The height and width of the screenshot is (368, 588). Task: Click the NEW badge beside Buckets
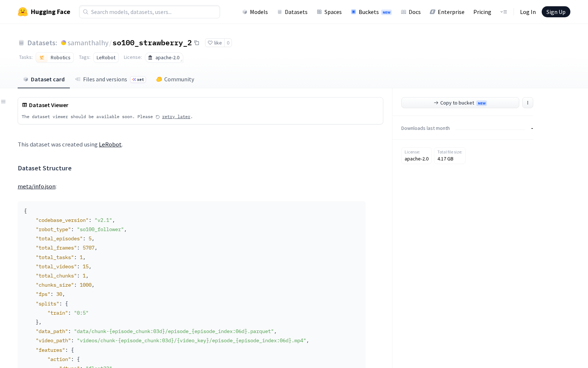[x=387, y=12]
